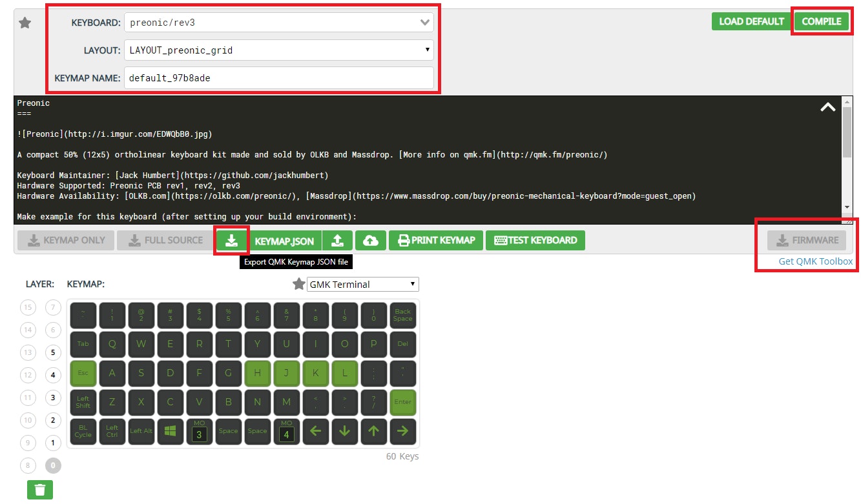Screen dimensions: 861x504
Task: Click the Windows logo key on the keymap
Action: click(x=171, y=431)
